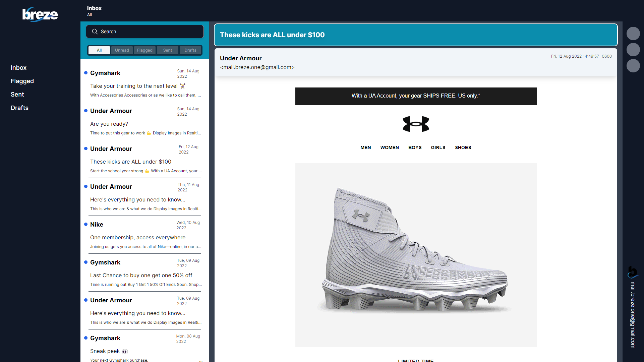The height and width of the screenshot is (362, 644).
Task: Open email 'These kicks are ALL under $100' in list
Action: coord(145,159)
